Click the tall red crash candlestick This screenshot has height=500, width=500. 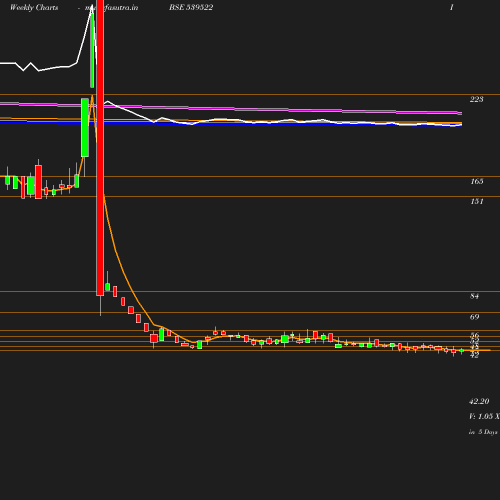click(100, 148)
